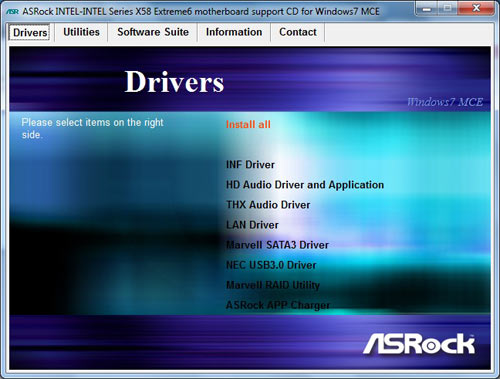The width and height of the screenshot is (500, 379).
Task: Minimize the support CD window
Action: click(x=427, y=8)
